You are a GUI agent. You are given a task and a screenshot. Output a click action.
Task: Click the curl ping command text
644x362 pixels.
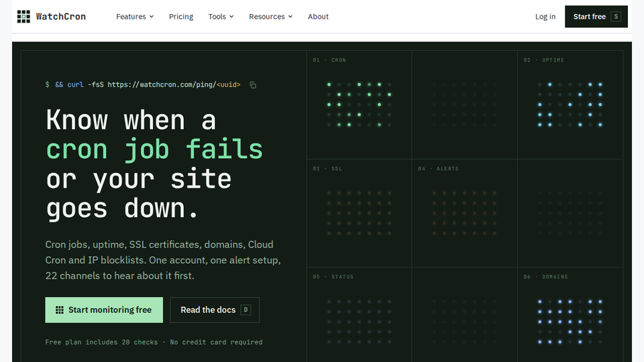coord(143,84)
